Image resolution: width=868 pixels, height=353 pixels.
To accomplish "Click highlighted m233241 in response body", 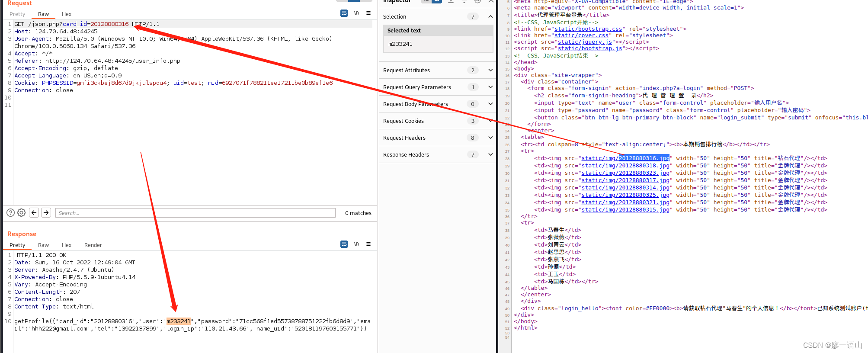I will coord(179,321).
